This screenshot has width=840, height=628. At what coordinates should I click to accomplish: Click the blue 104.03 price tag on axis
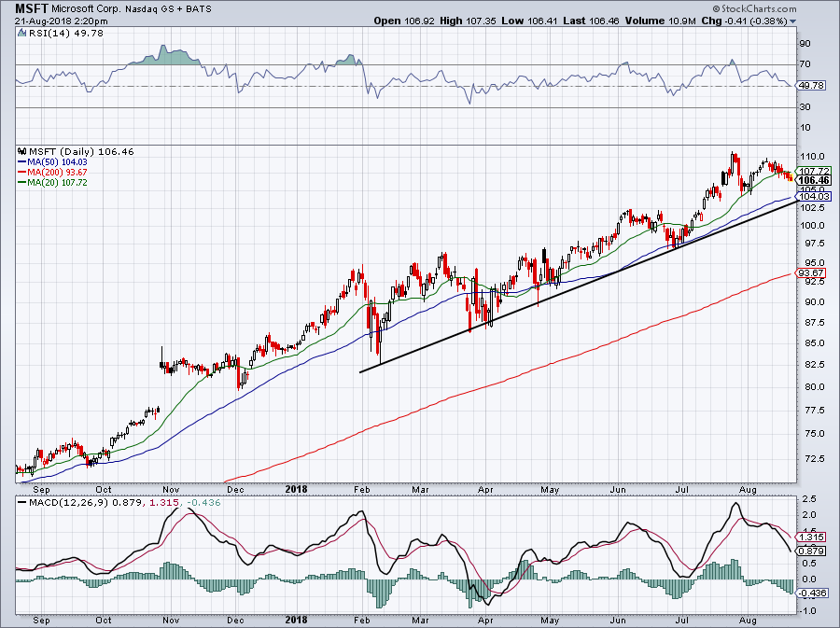pos(814,197)
